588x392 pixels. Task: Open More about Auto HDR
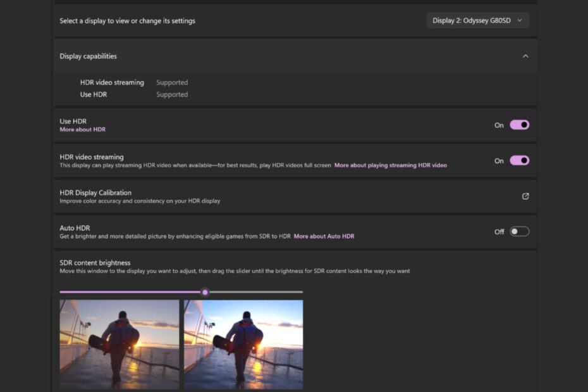[x=324, y=236]
